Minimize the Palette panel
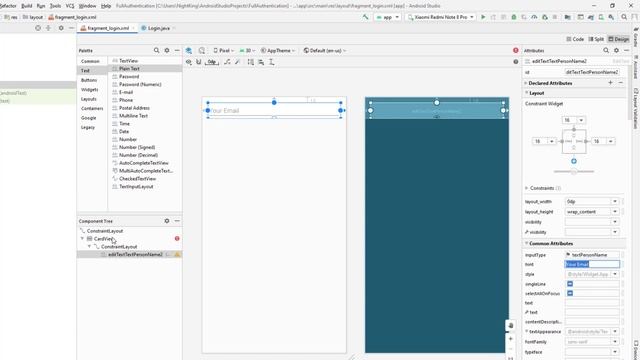Image resolution: width=640 pixels, height=360 pixels. tap(177, 50)
